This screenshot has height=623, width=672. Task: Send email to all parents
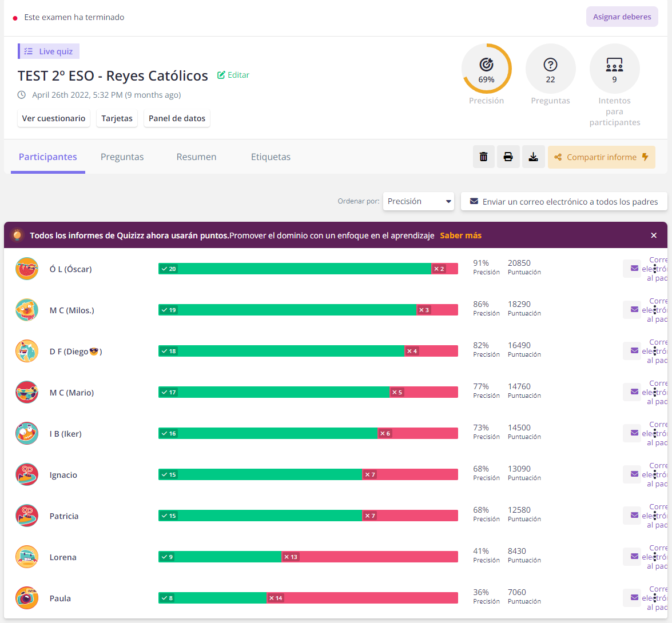tap(564, 201)
